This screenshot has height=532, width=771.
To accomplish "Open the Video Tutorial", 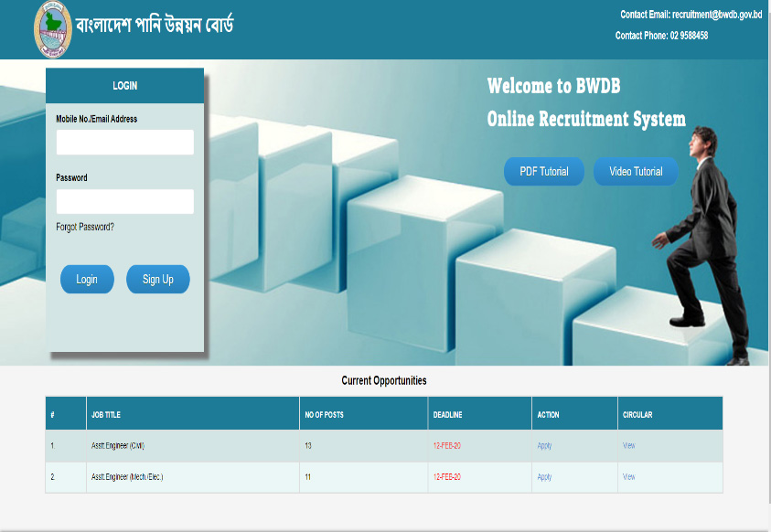I will click(636, 172).
